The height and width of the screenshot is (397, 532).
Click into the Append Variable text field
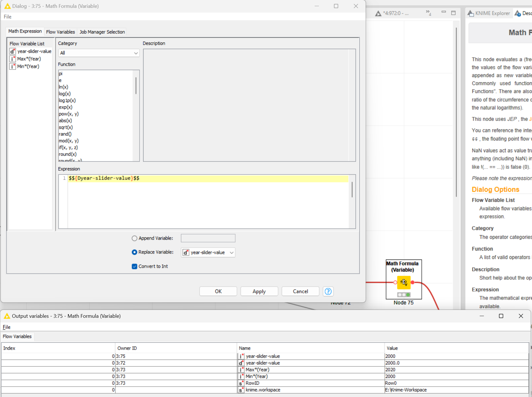click(x=208, y=238)
